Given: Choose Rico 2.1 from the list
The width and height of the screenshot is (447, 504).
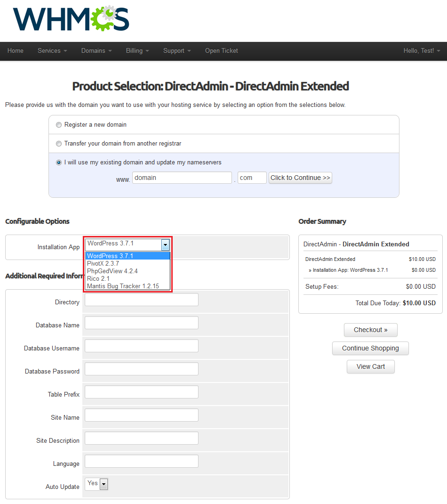Looking at the screenshot, I should point(128,279).
